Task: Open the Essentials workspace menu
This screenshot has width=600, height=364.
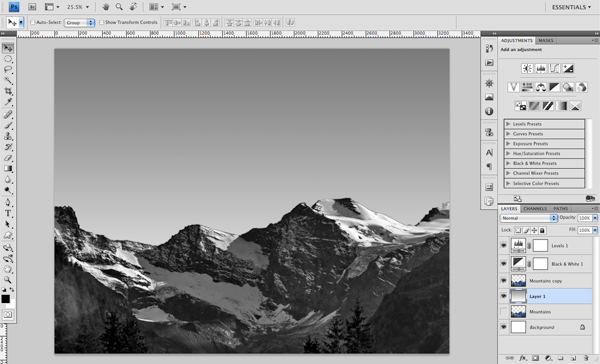Action: 571,7
